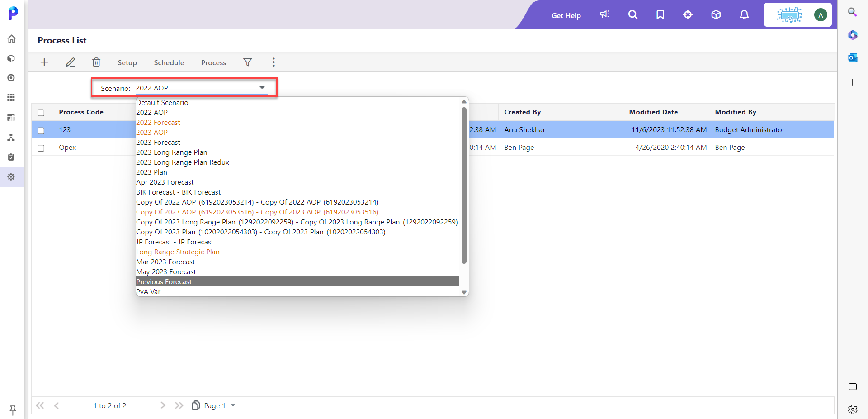Screen dimensions: 868x419
Task: Open the Scenario dropdown arrow
Action: (x=262, y=88)
